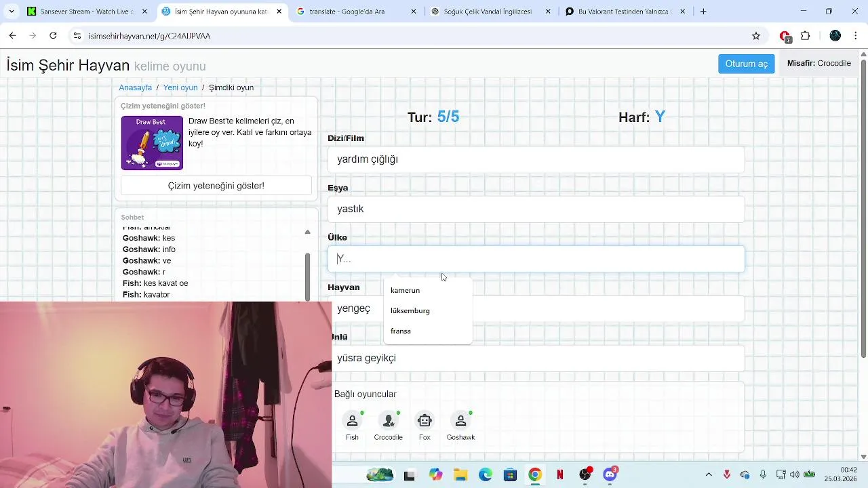Click the microphone tray icon
This screenshot has height=488, width=868.
(763, 474)
